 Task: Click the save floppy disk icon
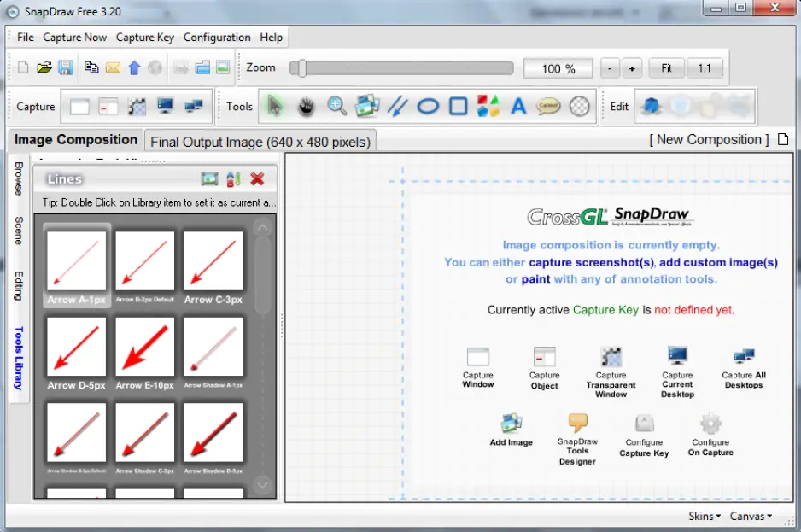click(66, 67)
